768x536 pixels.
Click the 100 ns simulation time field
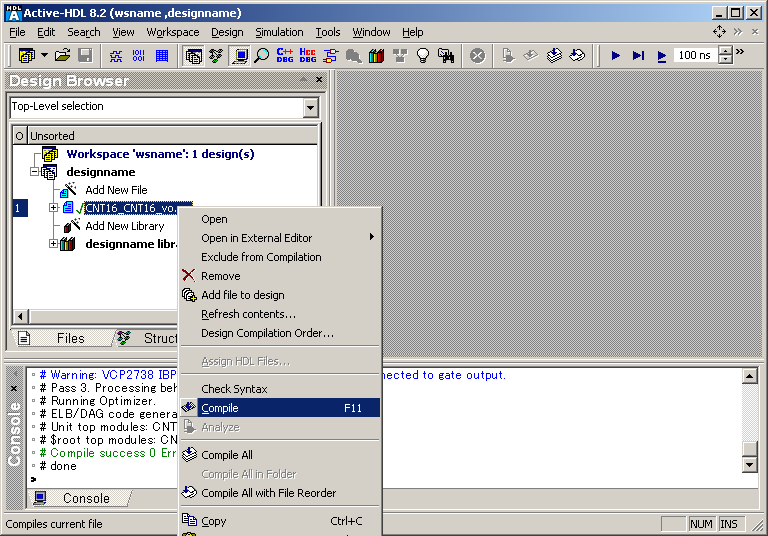[695, 55]
